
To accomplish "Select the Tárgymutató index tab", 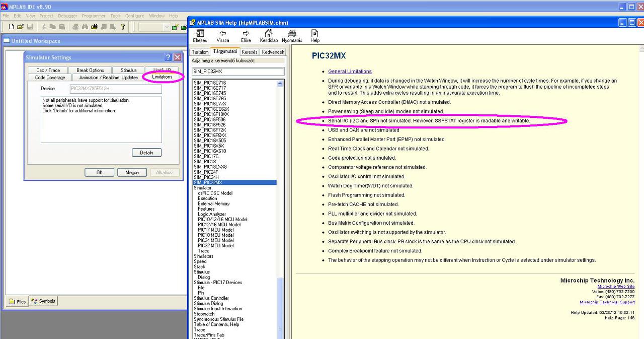I will coord(225,51).
